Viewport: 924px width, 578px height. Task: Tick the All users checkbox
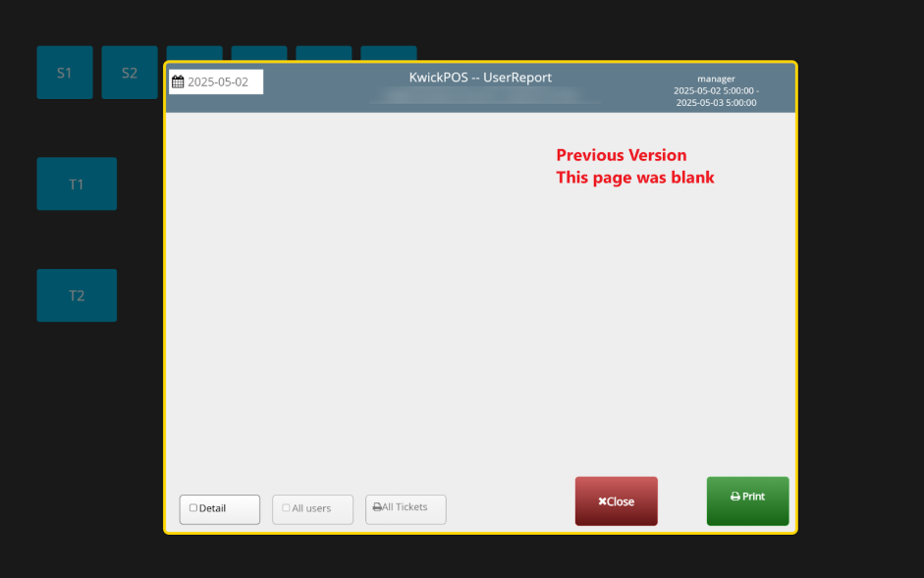coord(286,508)
